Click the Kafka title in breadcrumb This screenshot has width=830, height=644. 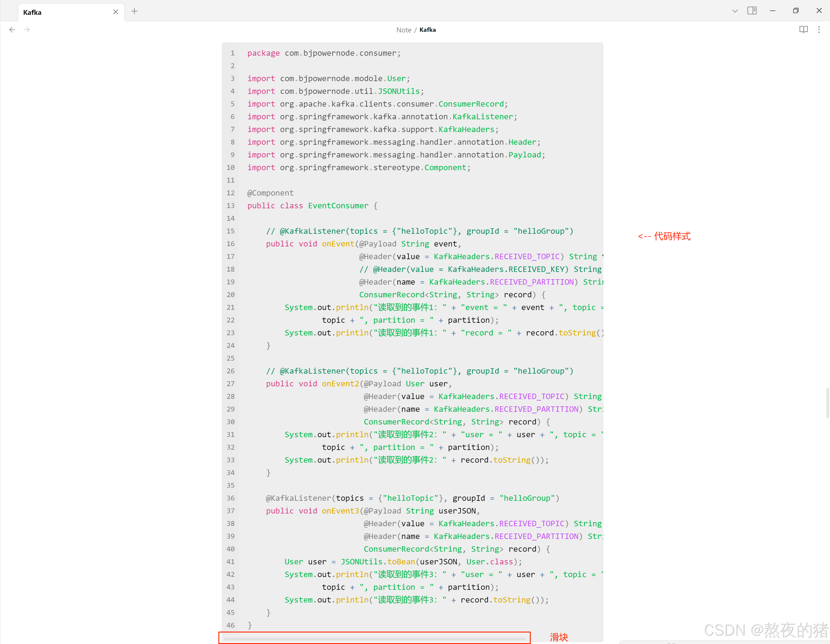pos(427,30)
